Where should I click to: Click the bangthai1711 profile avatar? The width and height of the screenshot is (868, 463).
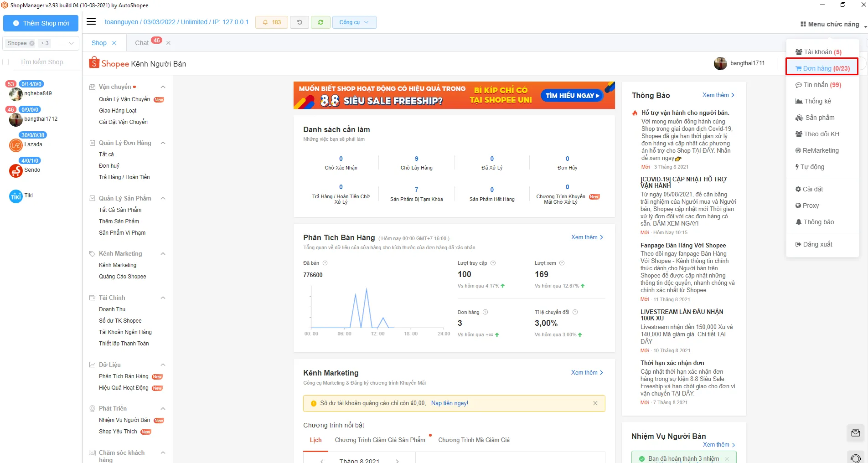[x=720, y=63]
